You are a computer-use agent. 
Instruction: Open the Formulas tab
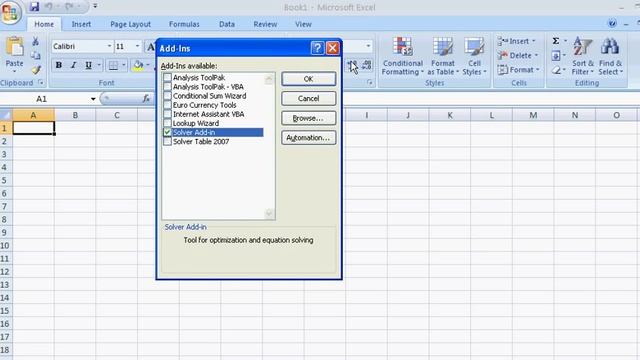click(184, 24)
